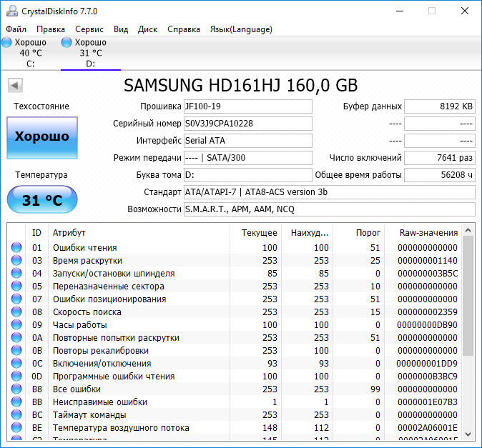
Task: Open the Диск menu
Action: pos(147,29)
